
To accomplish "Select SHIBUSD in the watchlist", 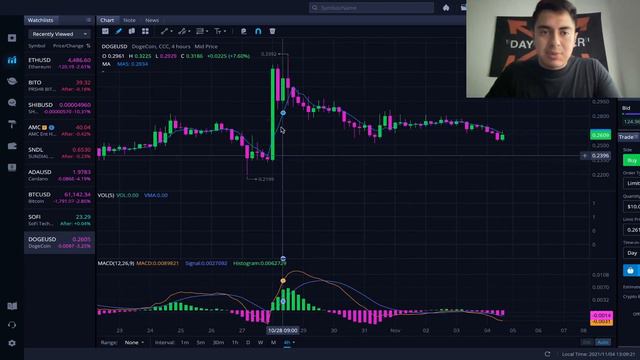I will tap(59, 108).
